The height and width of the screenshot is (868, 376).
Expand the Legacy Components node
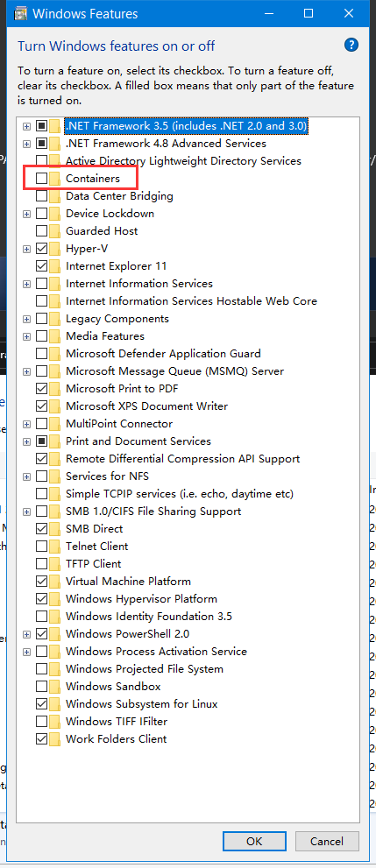pos(26,319)
